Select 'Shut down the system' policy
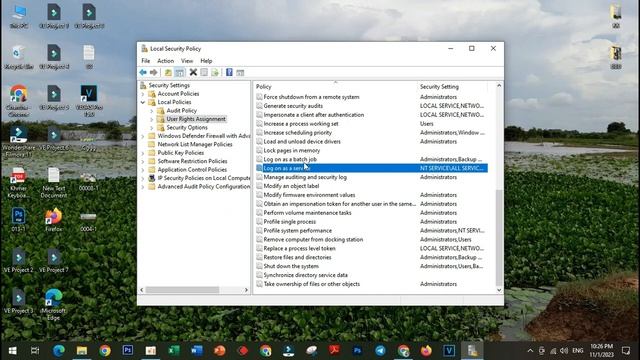640x360 pixels. [x=371, y=267]
